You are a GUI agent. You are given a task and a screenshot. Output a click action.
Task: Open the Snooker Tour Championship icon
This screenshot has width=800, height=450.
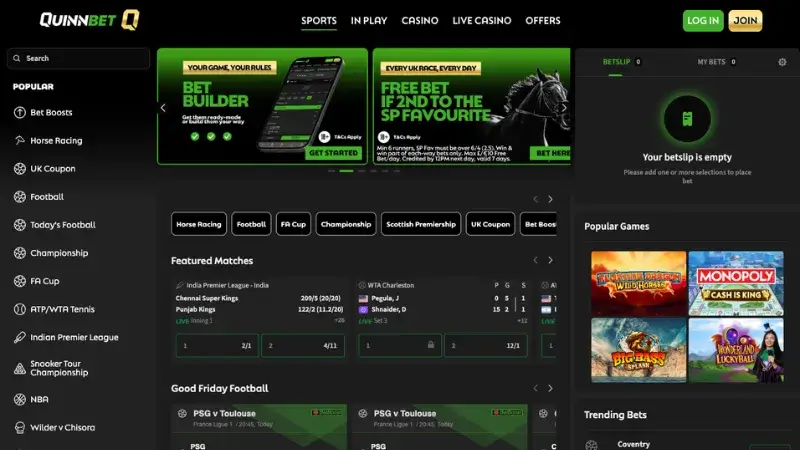(x=19, y=368)
